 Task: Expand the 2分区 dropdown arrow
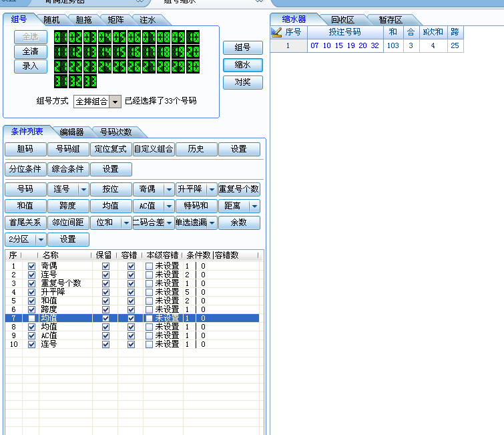coord(40,239)
